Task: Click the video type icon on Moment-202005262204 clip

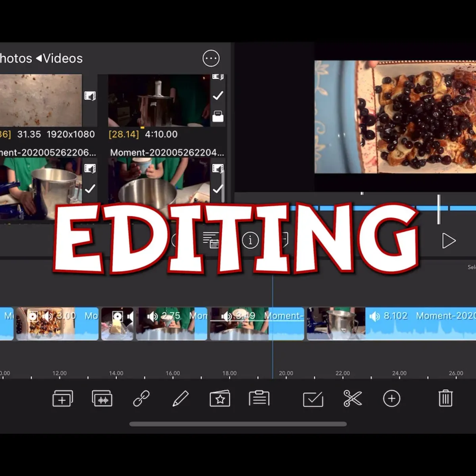Action: pyautogui.click(x=218, y=169)
